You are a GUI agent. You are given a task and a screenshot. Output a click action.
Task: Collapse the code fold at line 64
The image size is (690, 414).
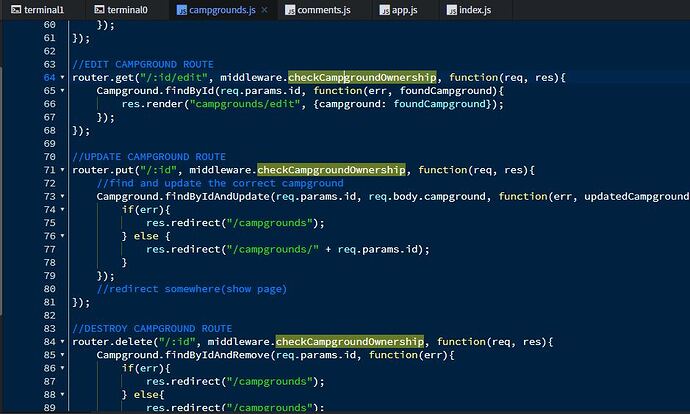click(x=62, y=77)
